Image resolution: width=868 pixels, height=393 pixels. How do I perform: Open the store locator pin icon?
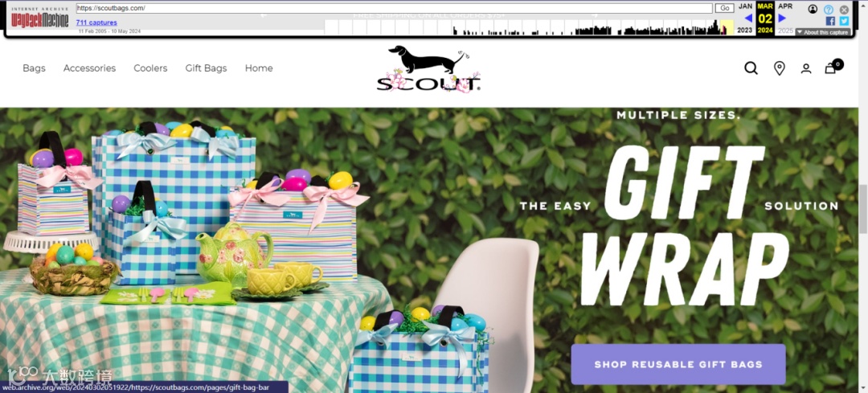tap(779, 68)
